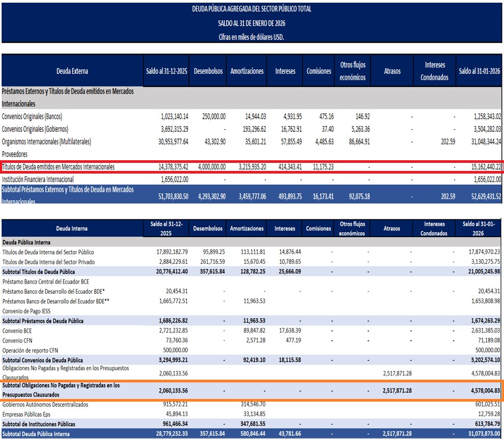Click the 261,716.59 disbursement for Sector Privado títulos
504x439 pixels.
[212, 262]
